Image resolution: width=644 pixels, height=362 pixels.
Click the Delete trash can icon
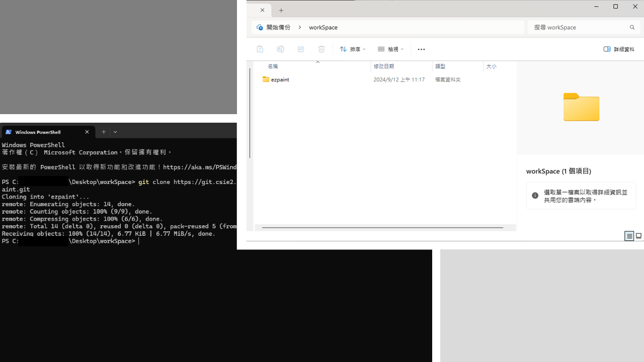321,49
